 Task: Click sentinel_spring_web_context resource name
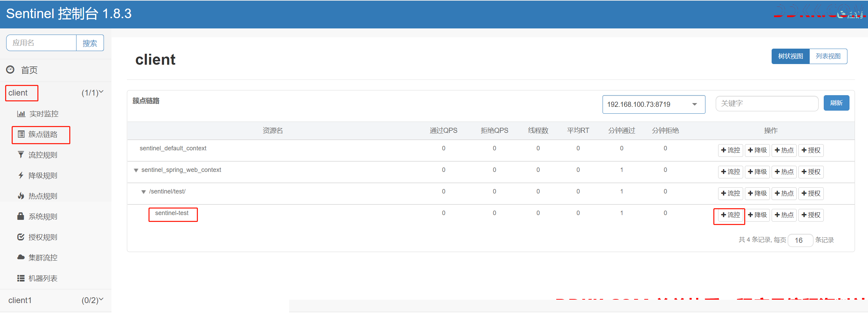click(x=181, y=170)
